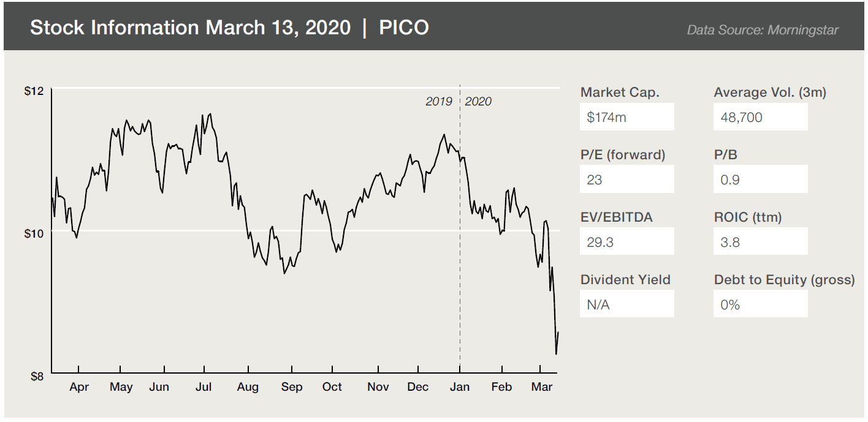
Task: Select the 2020 year label beside the divider
Action: coord(478,102)
